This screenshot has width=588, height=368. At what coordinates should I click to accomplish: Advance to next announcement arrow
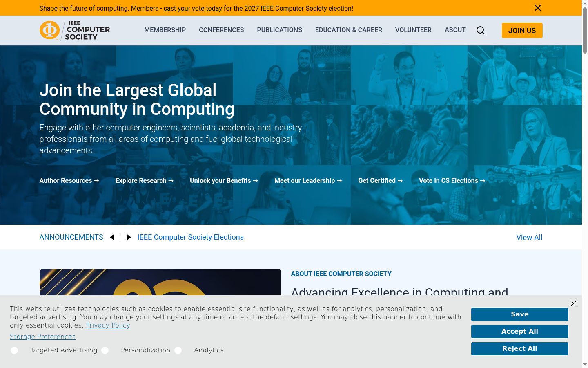[129, 237]
